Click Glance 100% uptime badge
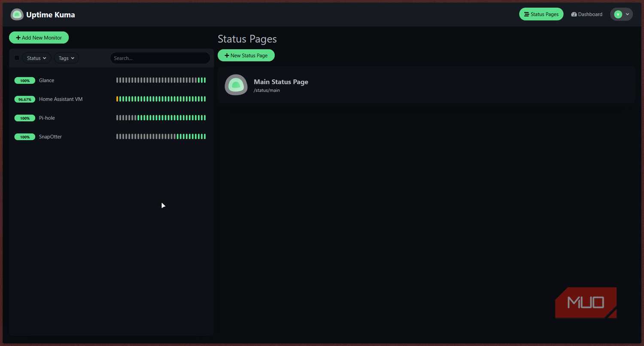This screenshot has width=644, height=346. click(25, 81)
